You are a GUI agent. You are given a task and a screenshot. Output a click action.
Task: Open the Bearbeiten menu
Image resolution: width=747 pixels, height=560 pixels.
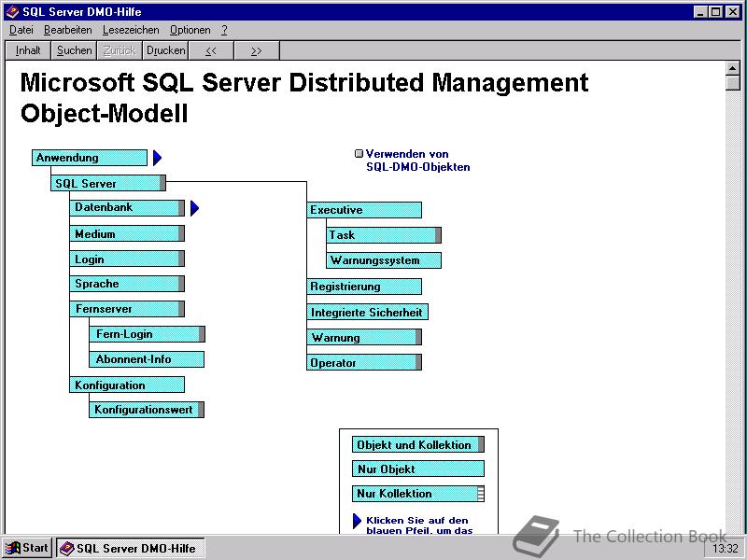pos(67,30)
